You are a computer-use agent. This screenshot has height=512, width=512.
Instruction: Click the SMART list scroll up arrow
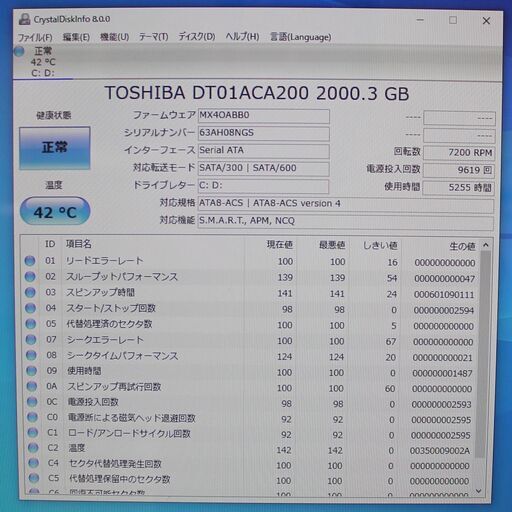click(x=486, y=245)
